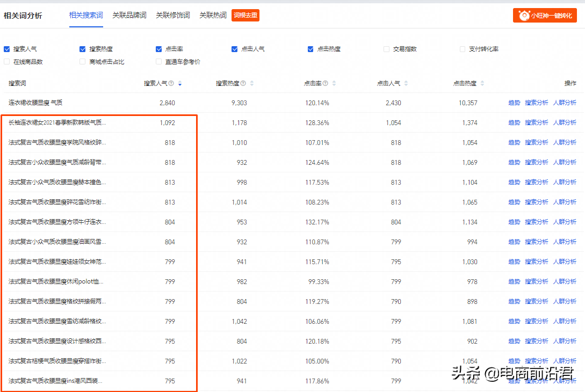Switch to the 关联热词 tab
This screenshot has height=392, width=585.
213,15
